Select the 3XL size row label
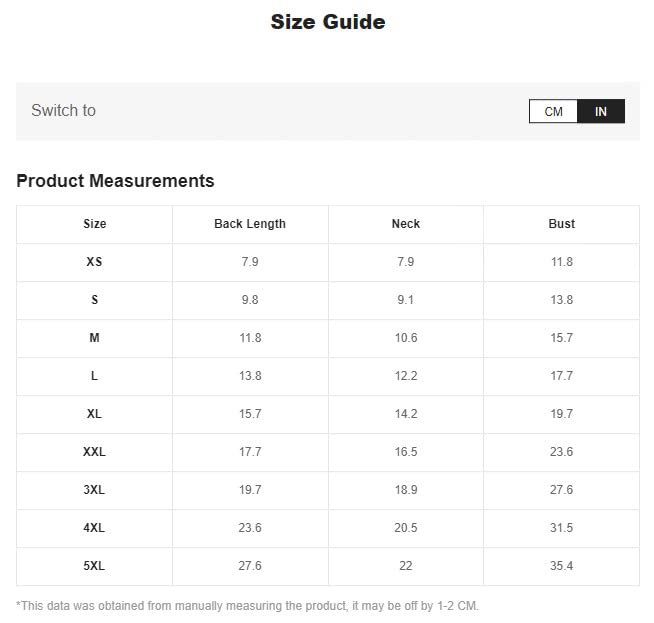654x623 pixels. pos(94,490)
